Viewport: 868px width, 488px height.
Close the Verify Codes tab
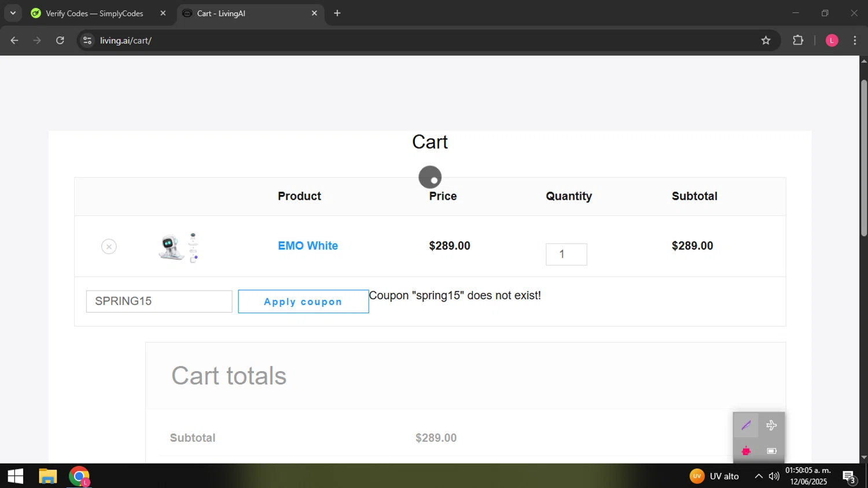pos(163,13)
